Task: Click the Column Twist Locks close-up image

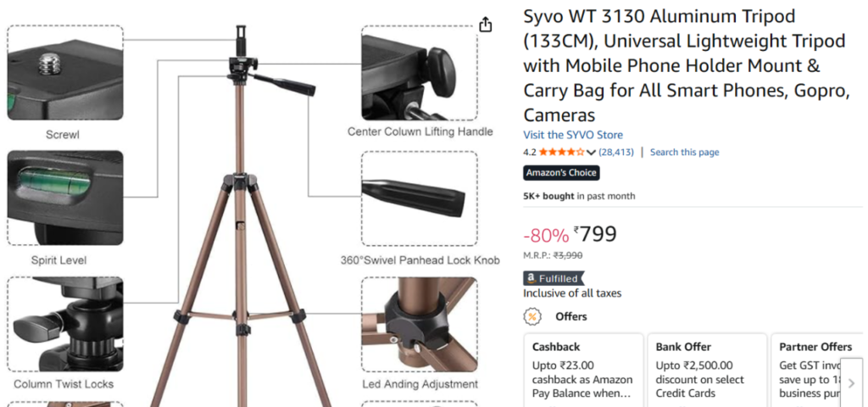Action: pos(65,324)
